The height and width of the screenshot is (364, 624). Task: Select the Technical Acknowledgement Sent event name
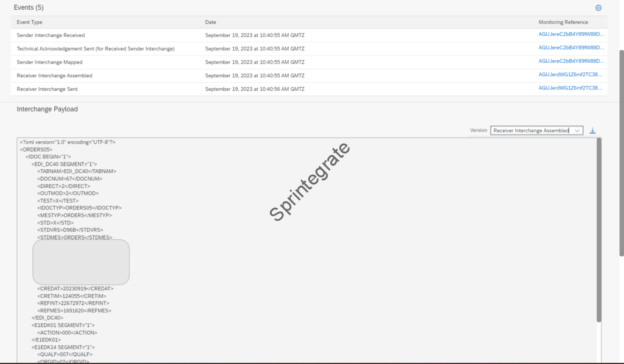point(96,49)
